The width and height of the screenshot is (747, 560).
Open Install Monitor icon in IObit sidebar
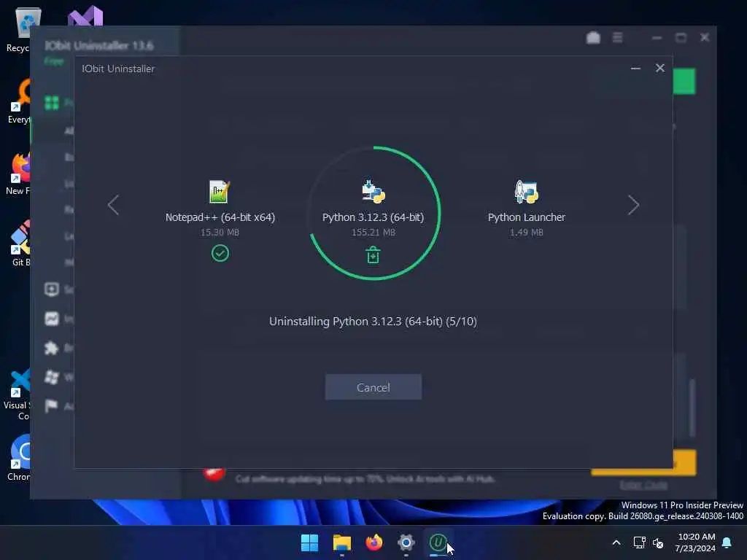click(x=52, y=319)
